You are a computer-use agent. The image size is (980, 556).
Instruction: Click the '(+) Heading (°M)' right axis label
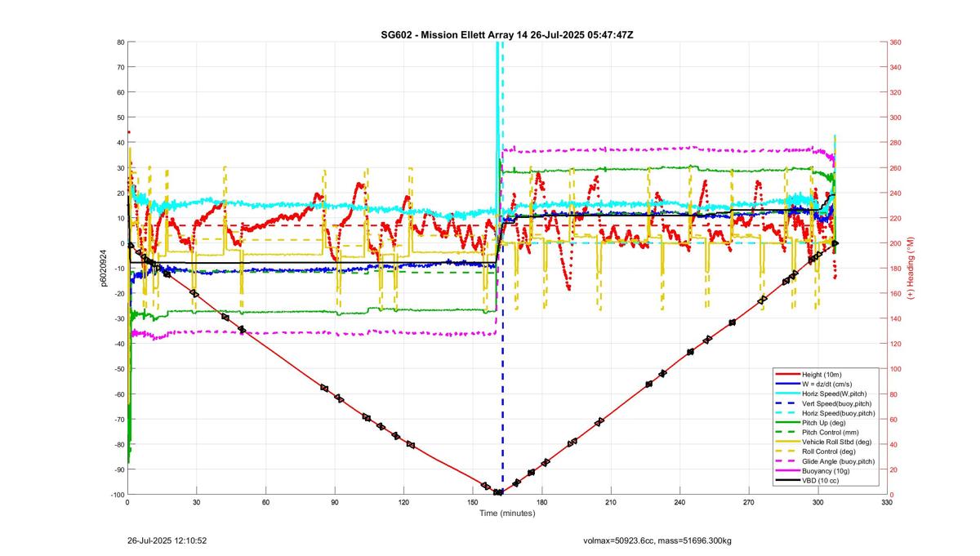click(x=911, y=268)
